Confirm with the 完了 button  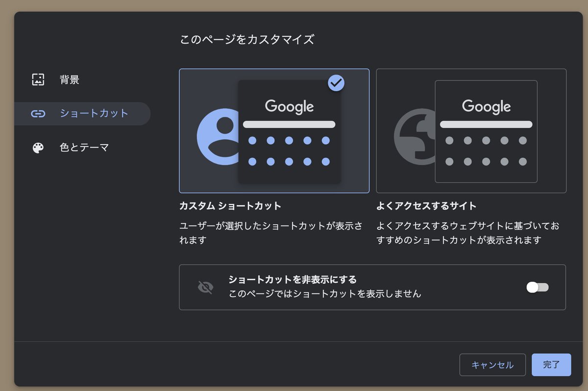point(551,365)
